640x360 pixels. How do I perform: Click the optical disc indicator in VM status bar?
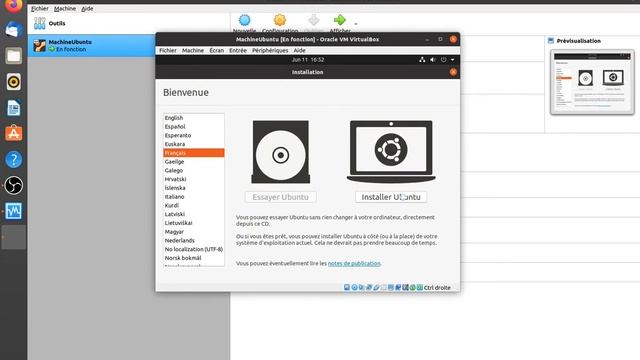pyautogui.click(x=354, y=287)
